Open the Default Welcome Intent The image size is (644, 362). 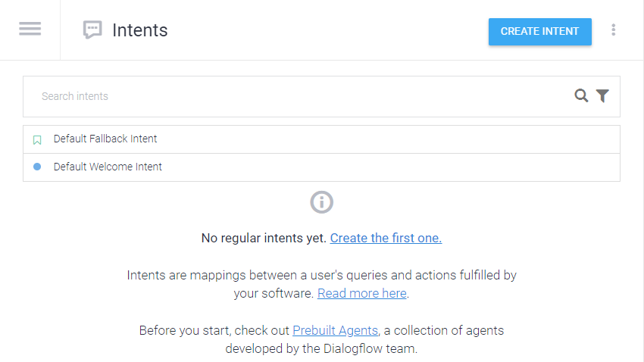(x=108, y=167)
